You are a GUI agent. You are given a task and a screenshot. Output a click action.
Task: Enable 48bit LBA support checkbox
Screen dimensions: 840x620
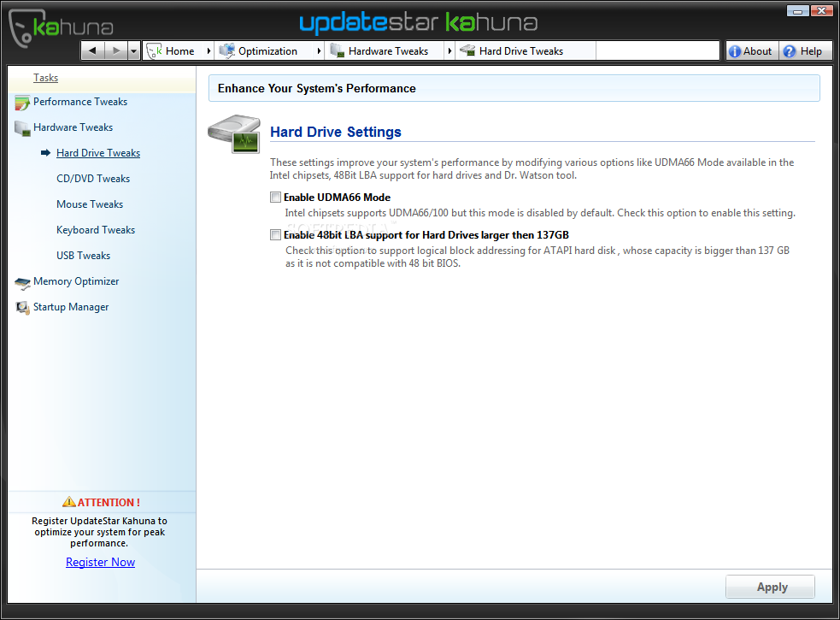(275, 235)
